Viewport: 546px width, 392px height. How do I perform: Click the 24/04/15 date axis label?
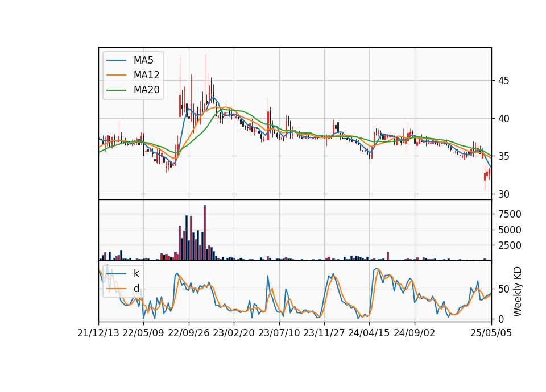pos(369,333)
